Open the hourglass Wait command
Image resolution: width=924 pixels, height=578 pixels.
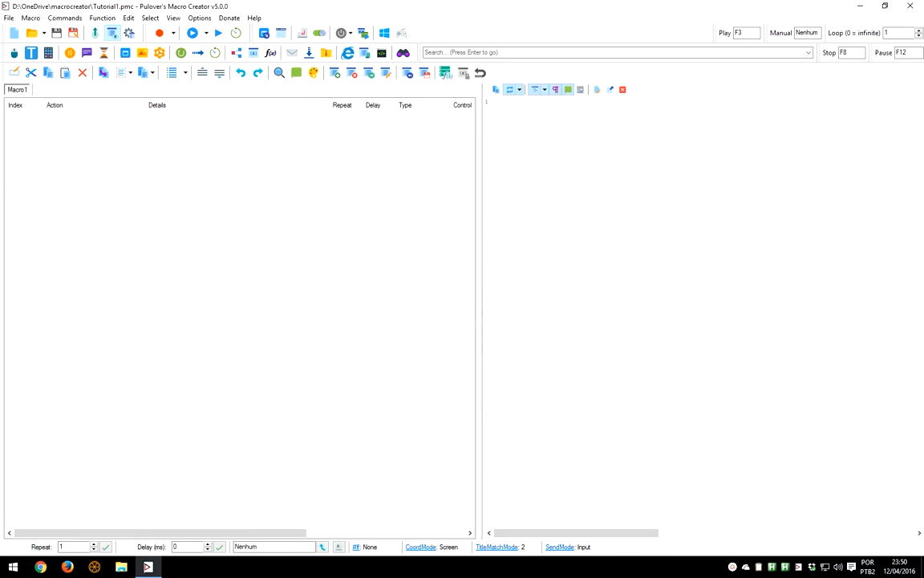(x=103, y=53)
